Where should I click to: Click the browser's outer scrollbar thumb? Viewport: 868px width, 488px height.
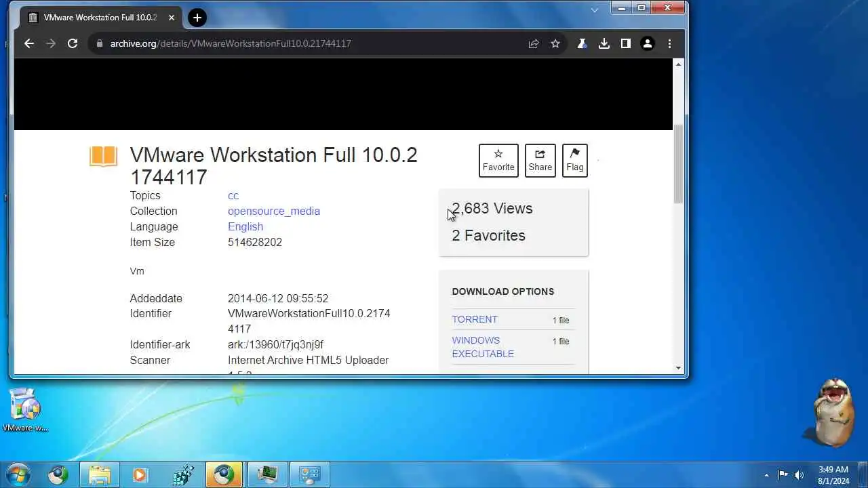[x=678, y=163]
